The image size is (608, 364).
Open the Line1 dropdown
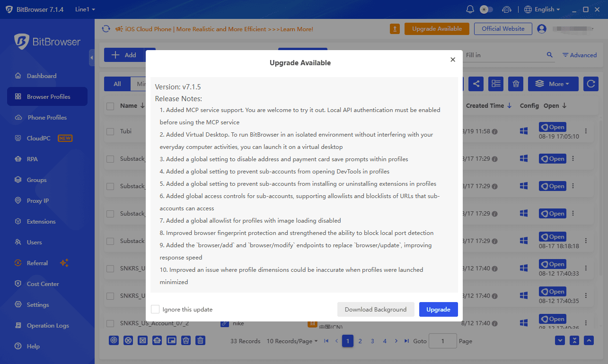85,9
